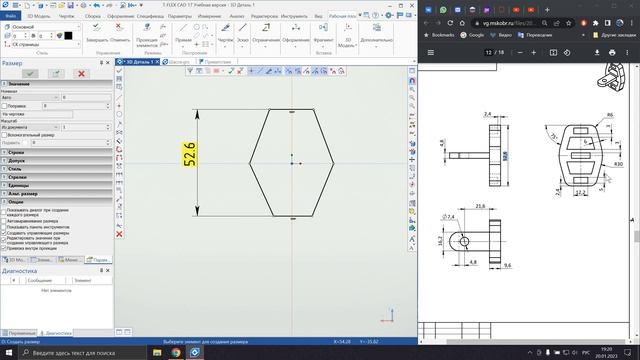The image size is (640, 360).
Task: Toggle the Поправка checkbox
Action: point(4,106)
